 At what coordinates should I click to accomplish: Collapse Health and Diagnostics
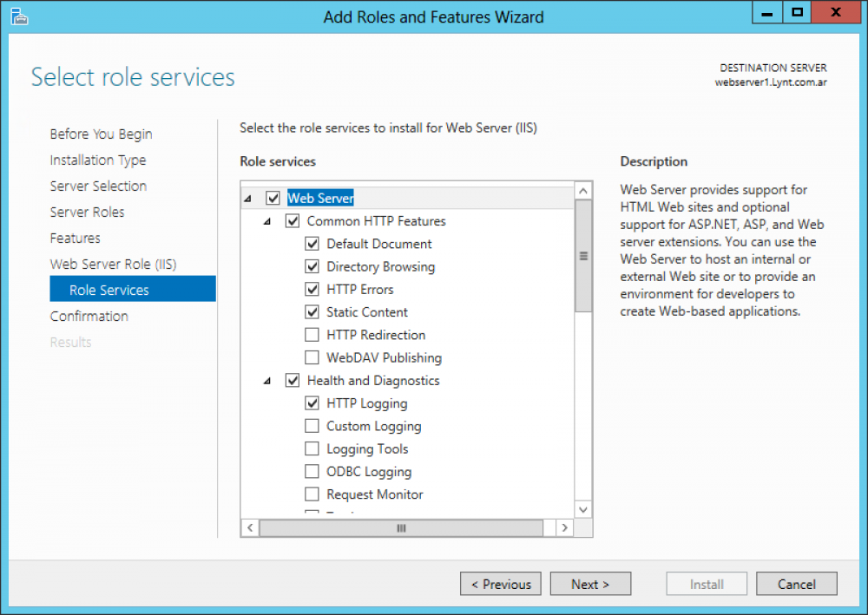[267, 380]
